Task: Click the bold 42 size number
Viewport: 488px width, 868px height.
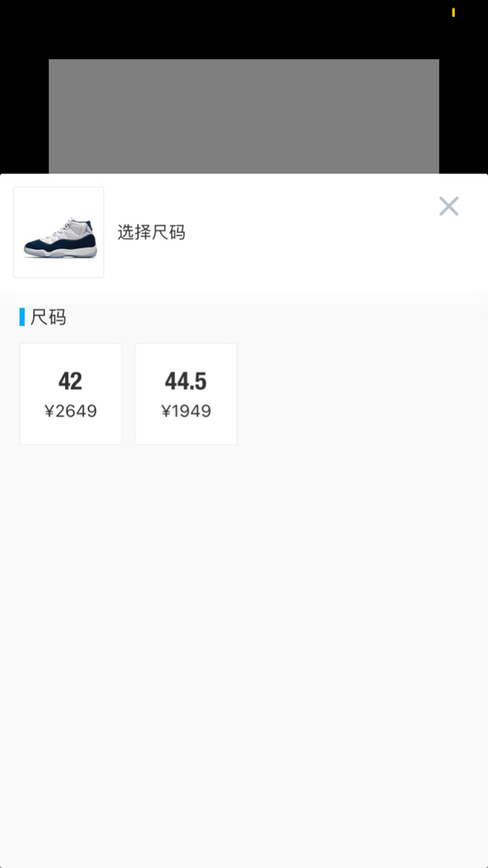Action: (x=70, y=381)
